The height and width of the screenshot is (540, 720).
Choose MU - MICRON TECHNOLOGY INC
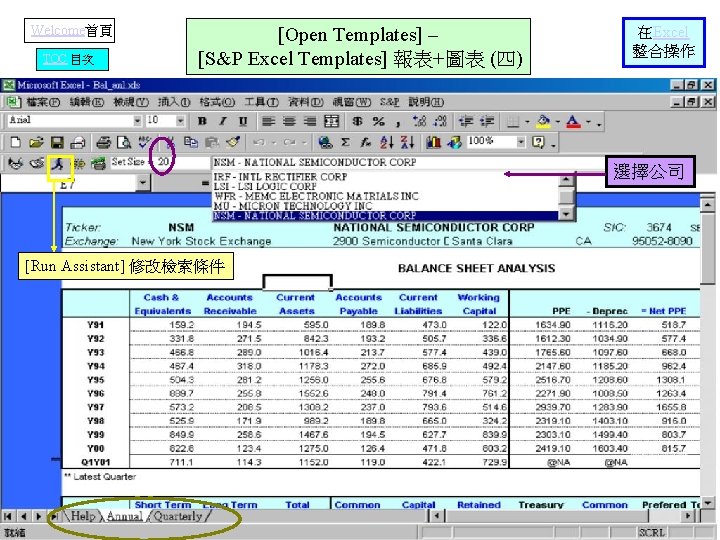[292, 206]
